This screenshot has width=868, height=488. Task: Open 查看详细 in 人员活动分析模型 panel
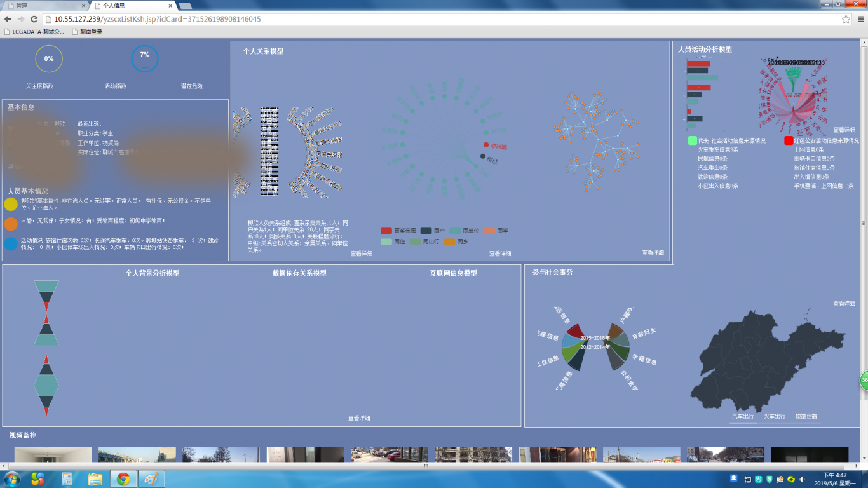tap(844, 130)
